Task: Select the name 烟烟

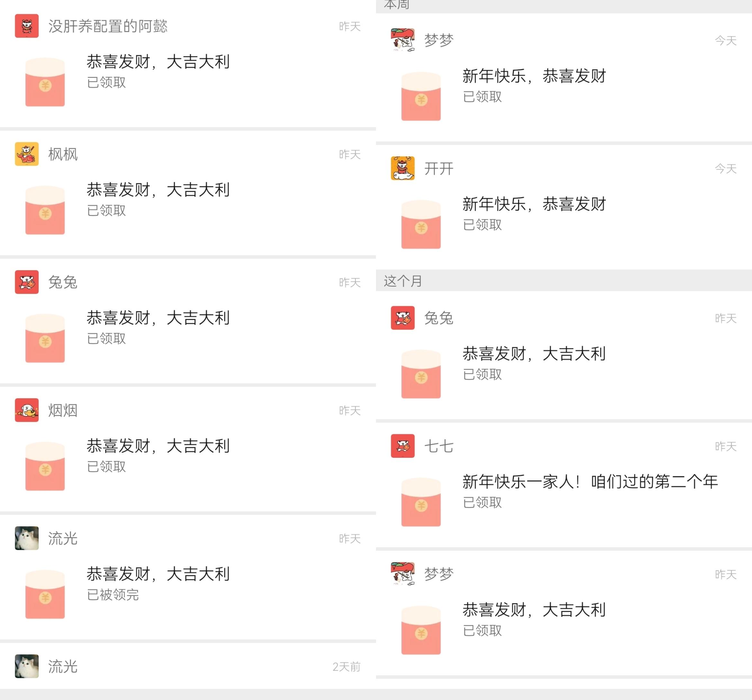Action: tap(63, 410)
